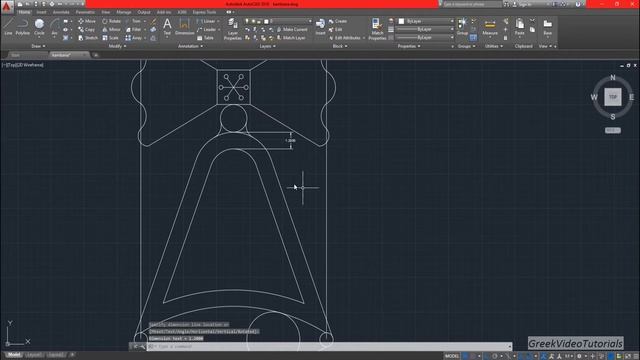Viewport: 640px width, 360px height.
Task: Click the TOP face of ViewCube
Action: tap(613, 97)
